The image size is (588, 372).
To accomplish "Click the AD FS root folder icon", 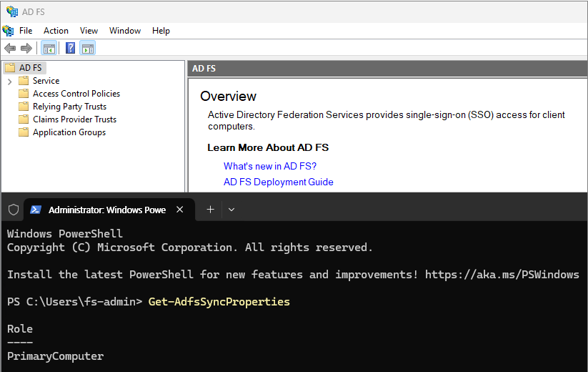I will 10,67.
